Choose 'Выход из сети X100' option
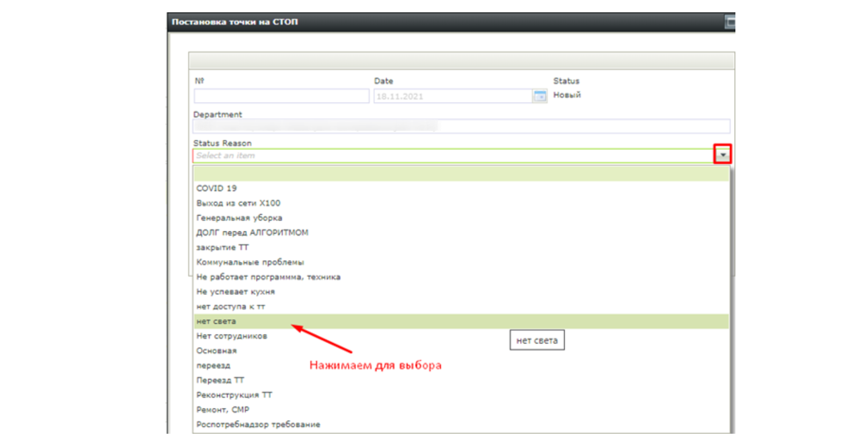This screenshot has width=868, height=445. (x=461, y=203)
